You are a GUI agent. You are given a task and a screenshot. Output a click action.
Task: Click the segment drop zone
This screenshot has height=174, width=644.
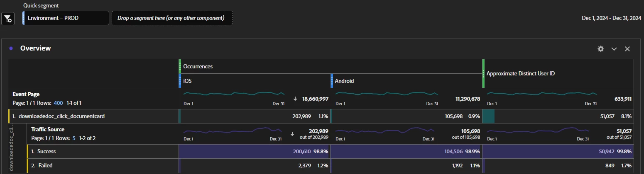[172, 18]
